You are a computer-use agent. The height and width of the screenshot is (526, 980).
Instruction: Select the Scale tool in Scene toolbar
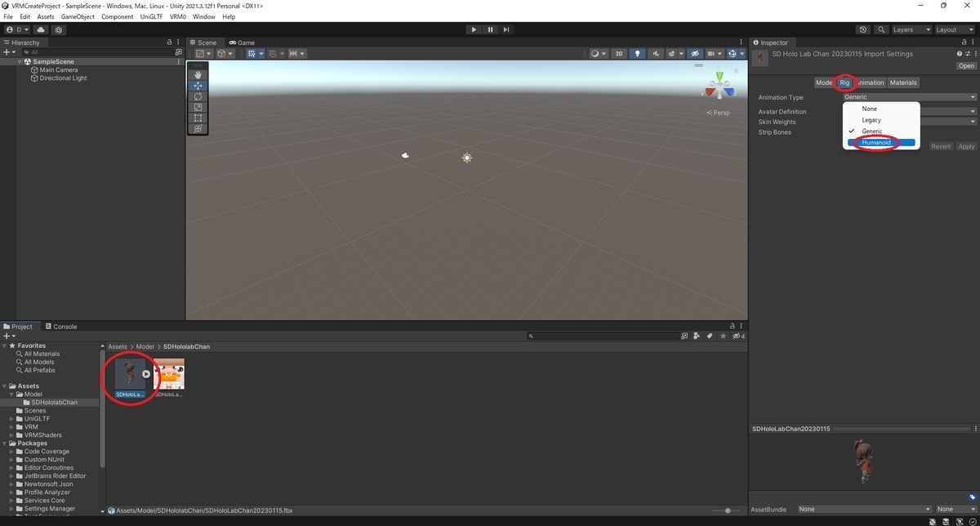[x=198, y=107]
